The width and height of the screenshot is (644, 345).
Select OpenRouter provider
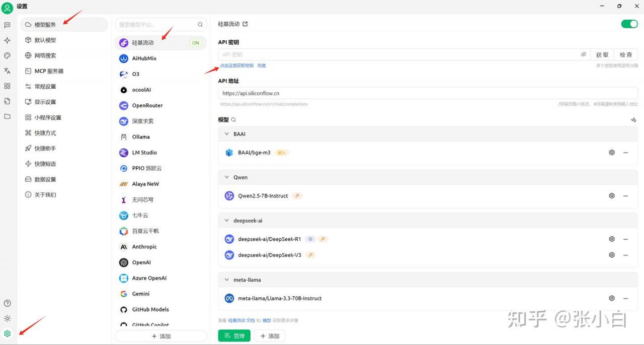[161, 105]
